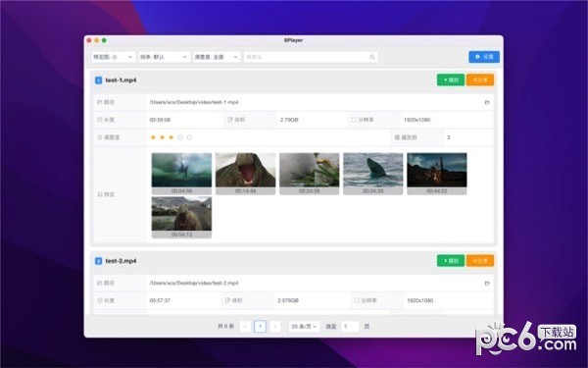The height and width of the screenshot is (368, 588).
Task: Play test-1.mp4 with the green button
Action: coord(451,80)
